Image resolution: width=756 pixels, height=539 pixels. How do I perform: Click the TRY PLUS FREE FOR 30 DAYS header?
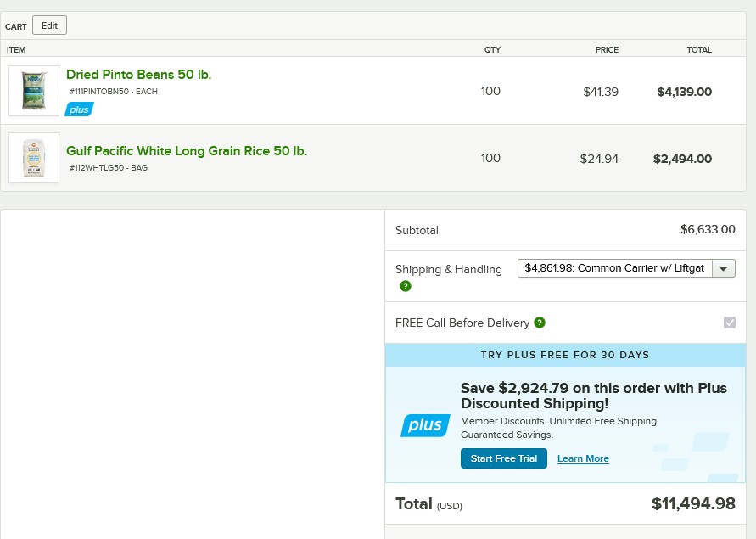[x=565, y=355]
